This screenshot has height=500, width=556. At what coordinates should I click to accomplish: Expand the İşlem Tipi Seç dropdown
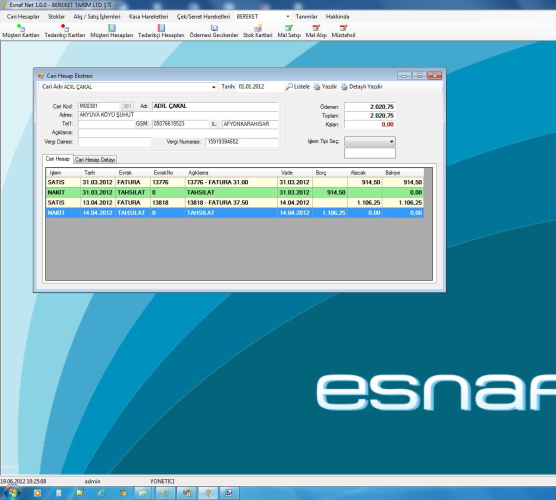click(391, 141)
